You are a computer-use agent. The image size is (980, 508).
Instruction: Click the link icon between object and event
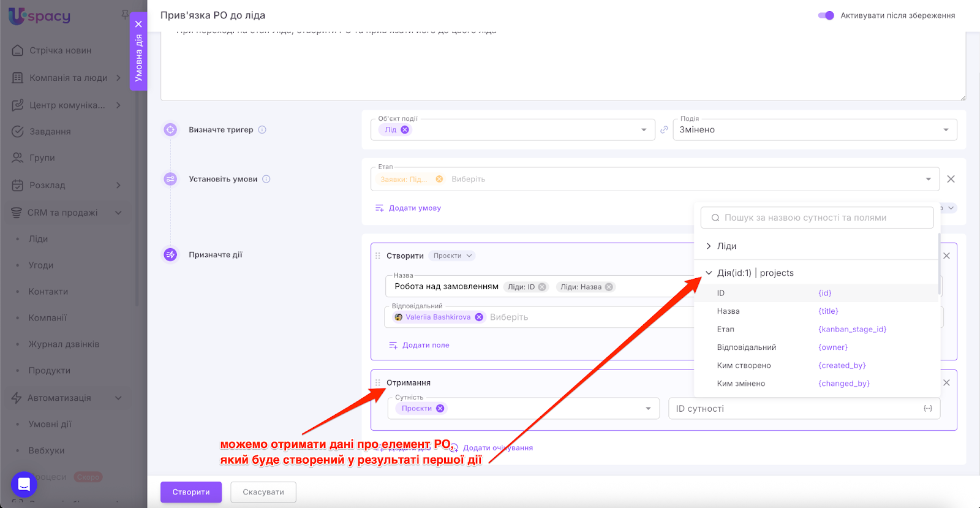coord(664,130)
